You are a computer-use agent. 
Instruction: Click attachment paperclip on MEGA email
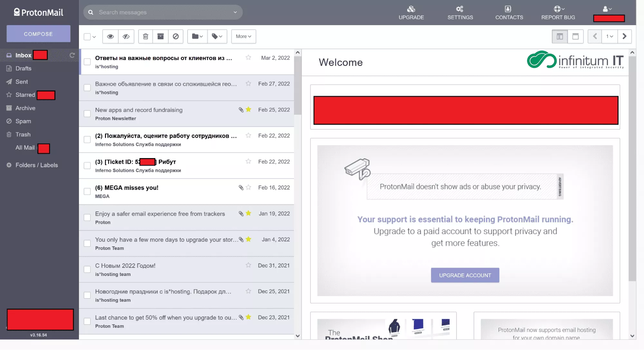click(x=241, y=187)
